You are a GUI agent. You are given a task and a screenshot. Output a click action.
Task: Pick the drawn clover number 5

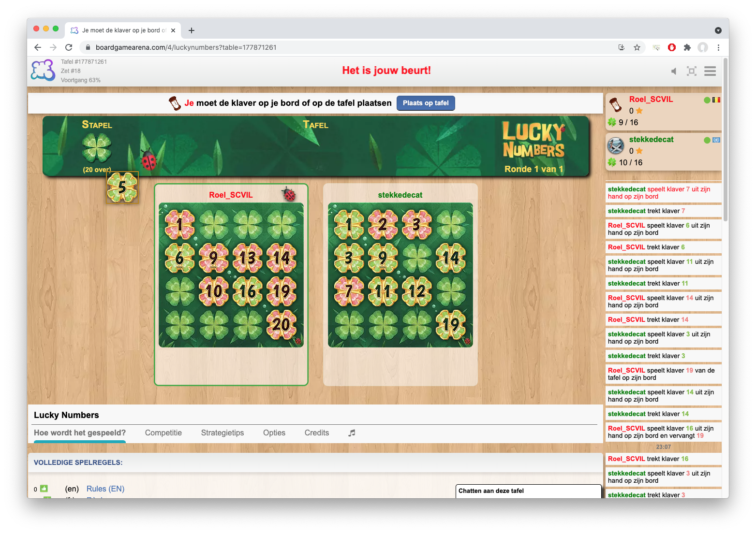[122, 188]
